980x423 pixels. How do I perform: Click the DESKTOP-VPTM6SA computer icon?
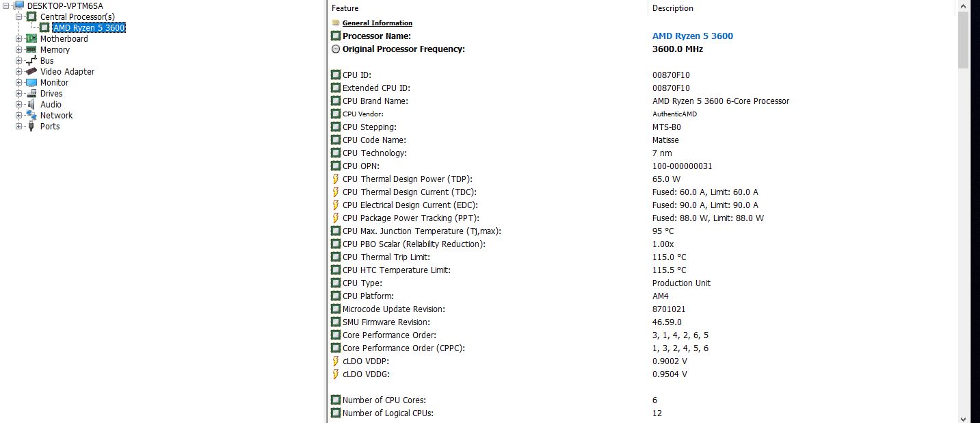[x=18, y=5]
